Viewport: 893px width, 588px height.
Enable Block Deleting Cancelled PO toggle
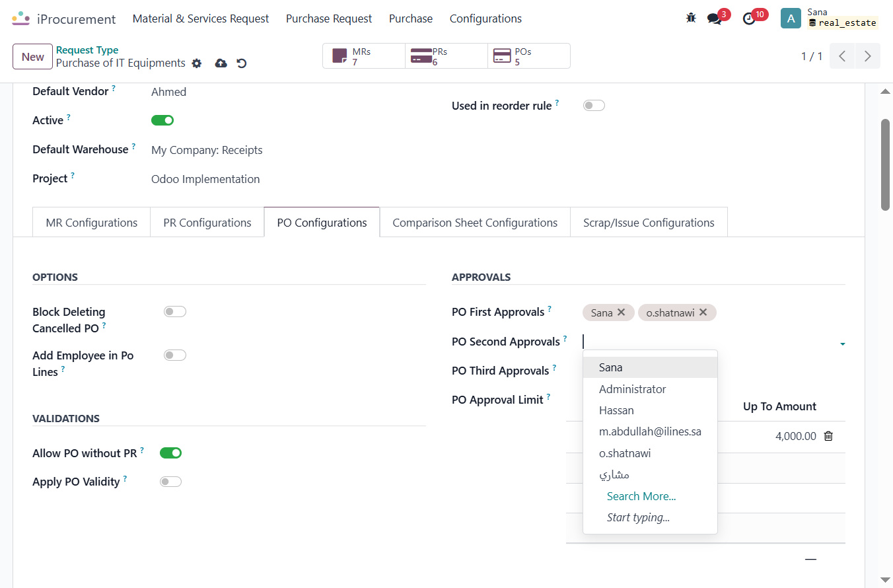pyautogui.click(x=175, y=312)
